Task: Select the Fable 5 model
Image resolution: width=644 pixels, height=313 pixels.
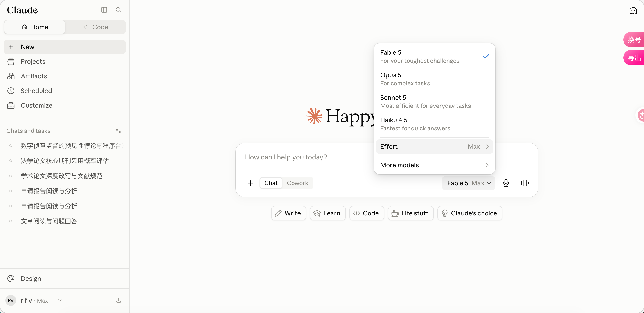Action: [x=434, y=57]
